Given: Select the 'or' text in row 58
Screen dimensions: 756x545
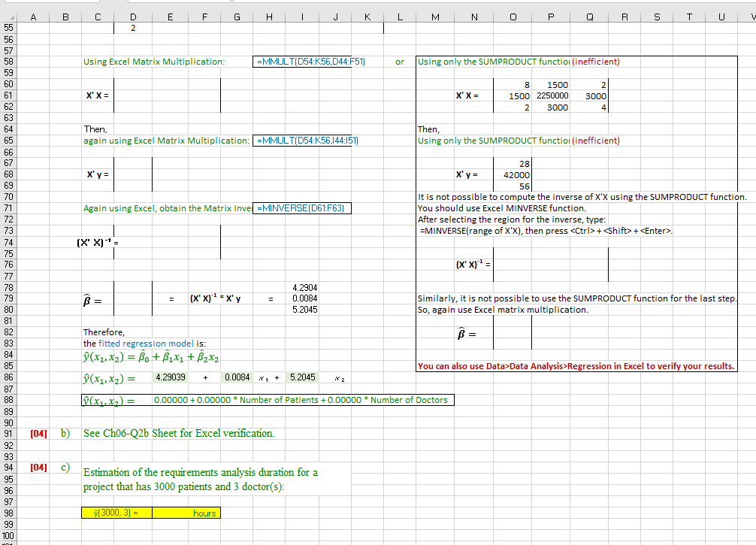Looking at the screenshot, I should click(x=400, y=62).
